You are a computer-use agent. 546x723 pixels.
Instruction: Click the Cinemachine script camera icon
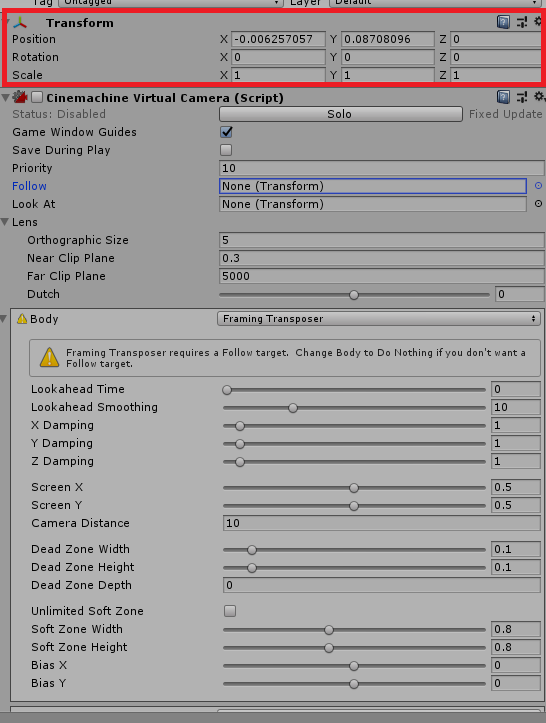tap(20, 97)
